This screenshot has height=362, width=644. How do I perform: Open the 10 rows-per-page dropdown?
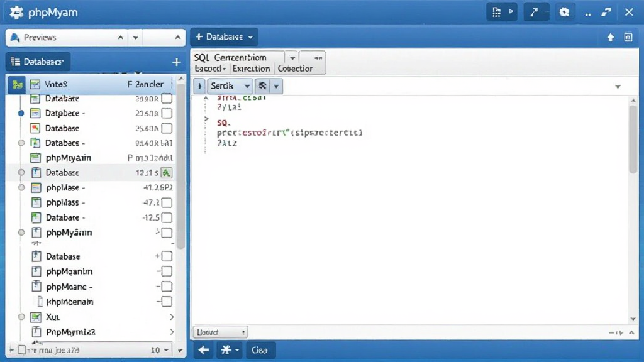(x=160, y=350)
